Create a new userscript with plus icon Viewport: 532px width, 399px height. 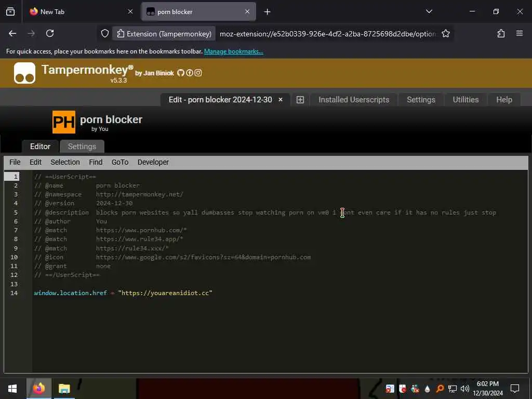pyautogui.click(x=300, y=100)
